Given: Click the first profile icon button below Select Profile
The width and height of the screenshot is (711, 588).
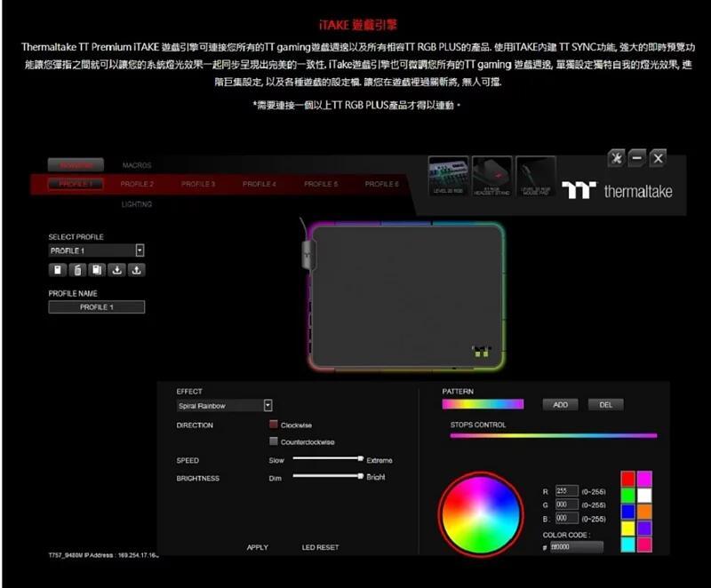Looking at the screenshot, I should (57, 270).
